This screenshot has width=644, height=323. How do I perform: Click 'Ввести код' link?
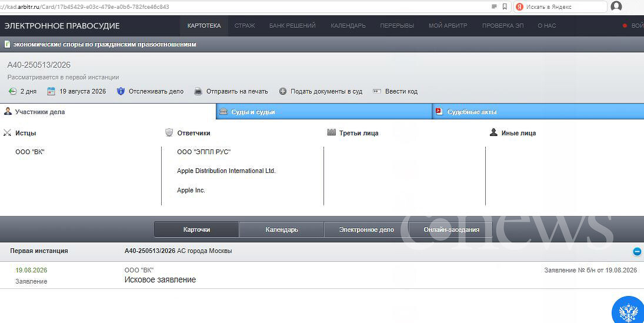tap(401, 91)
